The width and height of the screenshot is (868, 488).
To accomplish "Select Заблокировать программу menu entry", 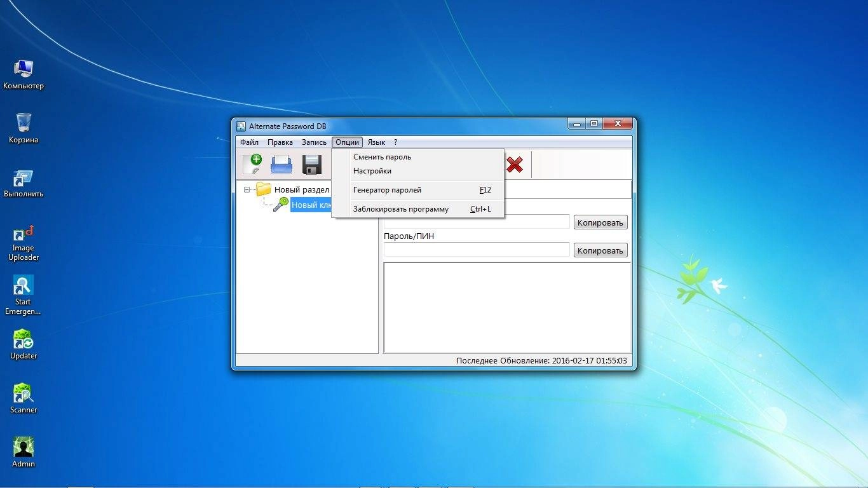I will 418,209.
